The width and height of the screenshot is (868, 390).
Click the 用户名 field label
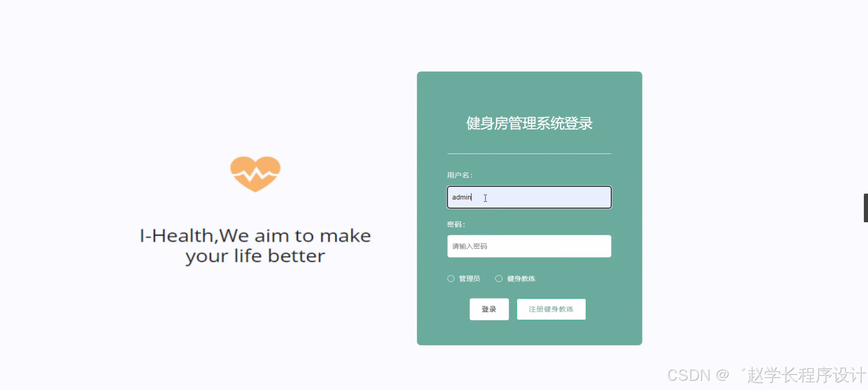point(460,175)
